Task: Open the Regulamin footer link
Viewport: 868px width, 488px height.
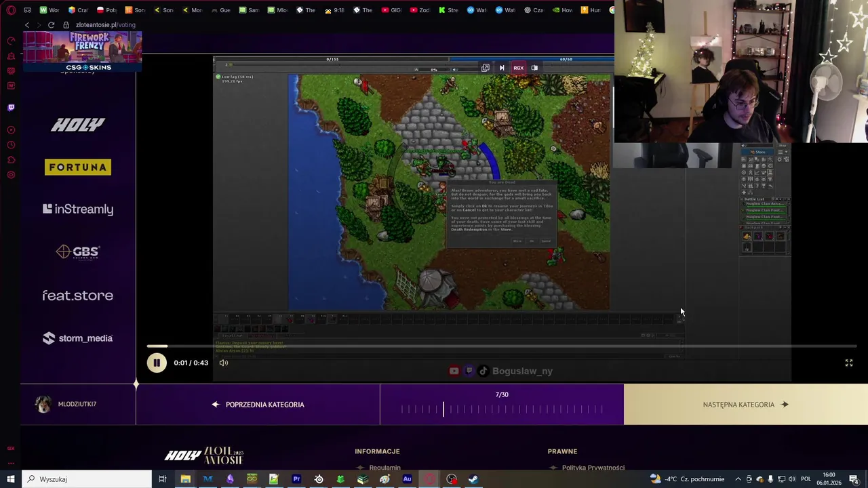Action: coord(384,468)
